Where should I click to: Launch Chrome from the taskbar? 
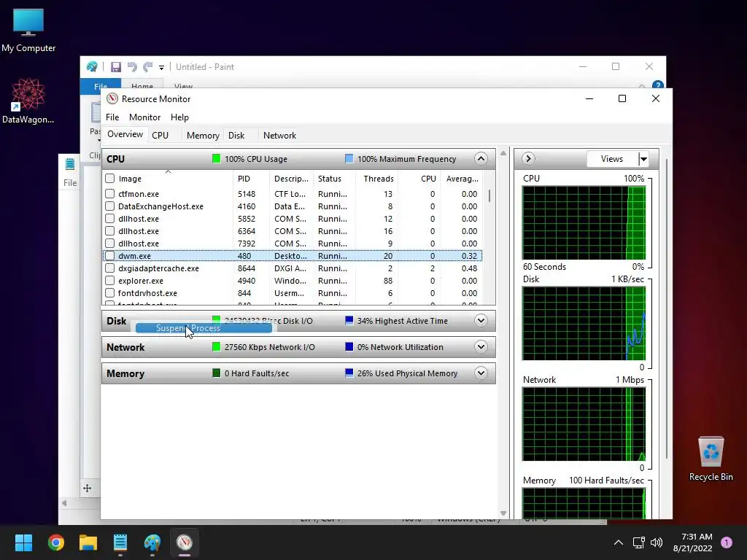(x=56, y=542)
